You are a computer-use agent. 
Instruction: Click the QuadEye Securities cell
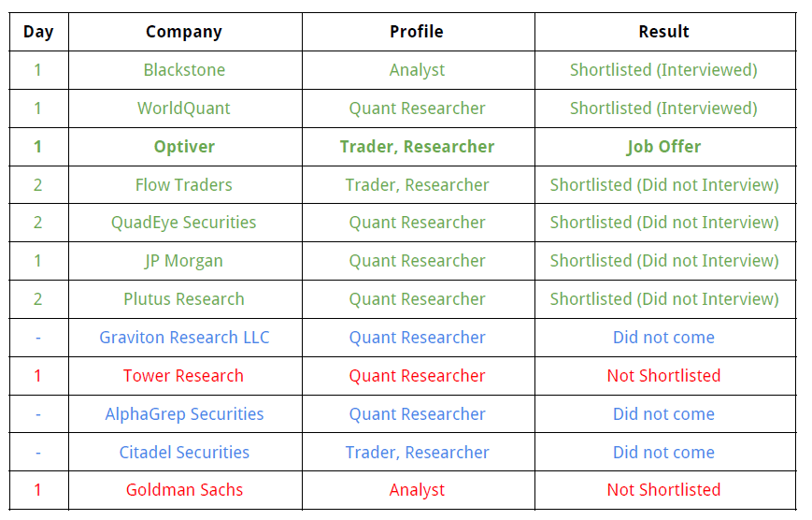[184, 223]
